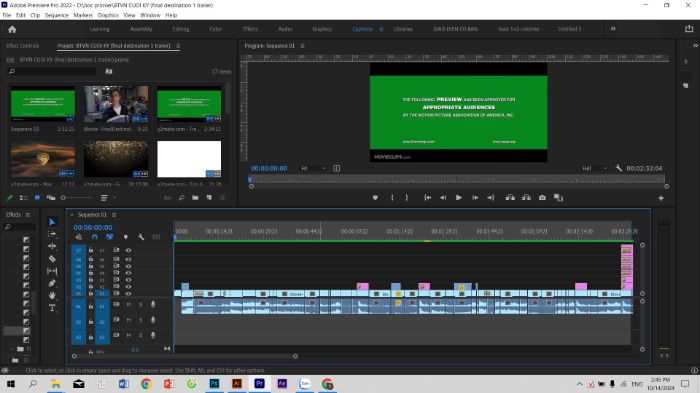Click the Find magnifier in Project panel footer
The image size is (700, 393).
point(181,197)
